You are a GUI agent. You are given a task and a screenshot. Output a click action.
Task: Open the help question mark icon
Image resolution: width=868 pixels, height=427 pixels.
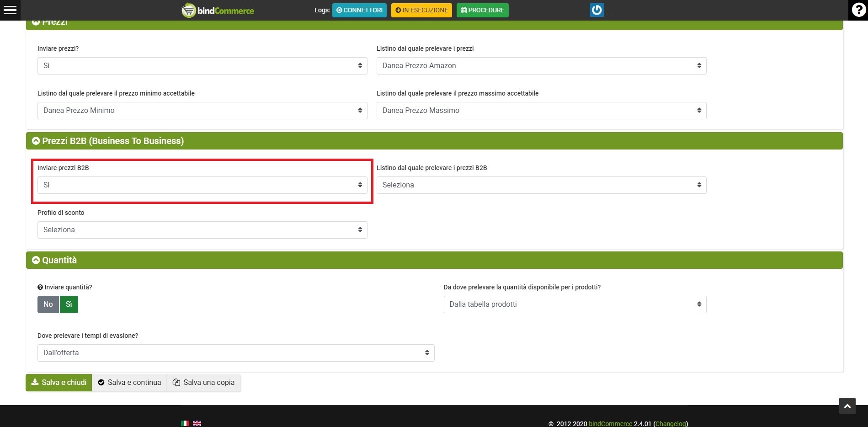point(858,10)
